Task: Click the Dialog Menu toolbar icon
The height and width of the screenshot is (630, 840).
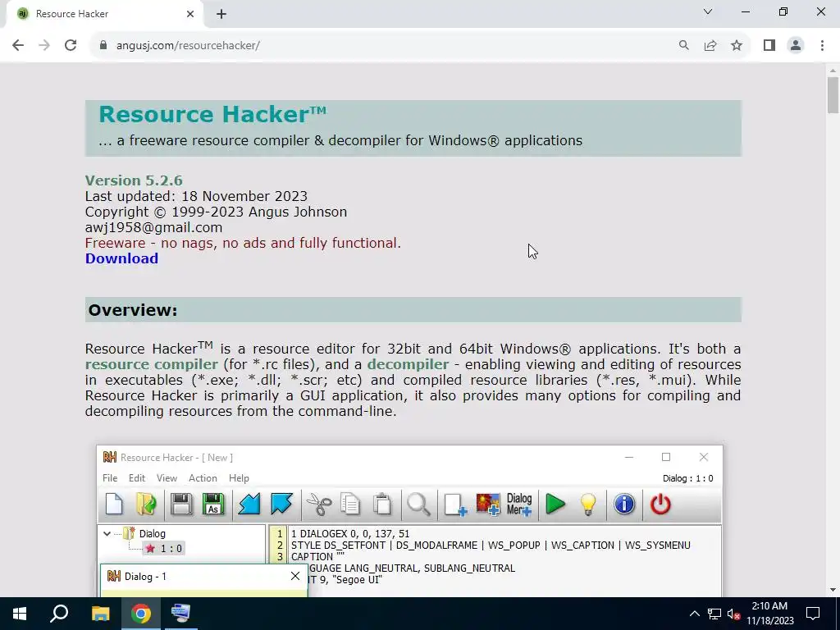Action: [x=519, y=504]
